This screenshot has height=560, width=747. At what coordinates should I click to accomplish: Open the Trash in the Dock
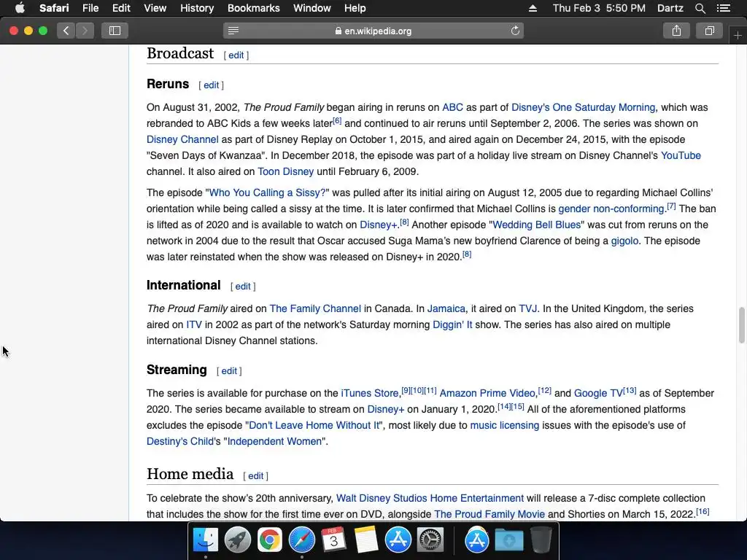tap(541, 540)
